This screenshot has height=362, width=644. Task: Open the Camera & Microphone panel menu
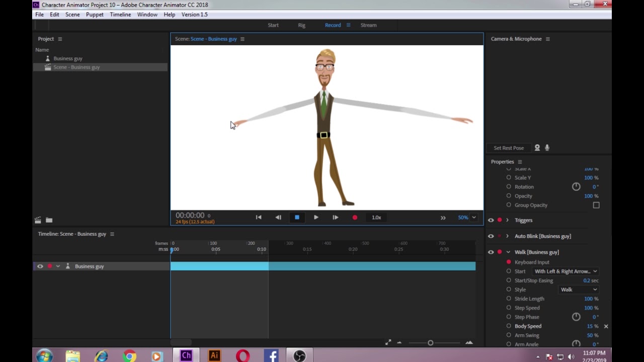pos(547,39)
